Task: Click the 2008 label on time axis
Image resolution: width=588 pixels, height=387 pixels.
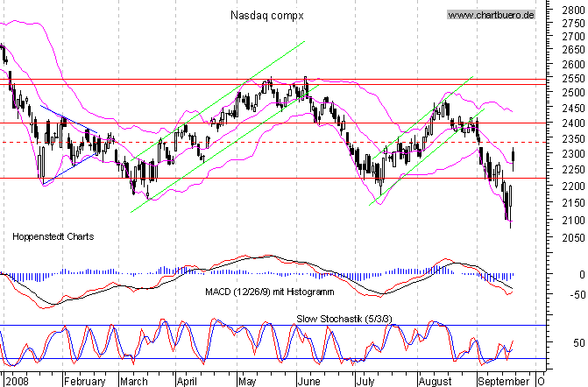Action: 18,382
